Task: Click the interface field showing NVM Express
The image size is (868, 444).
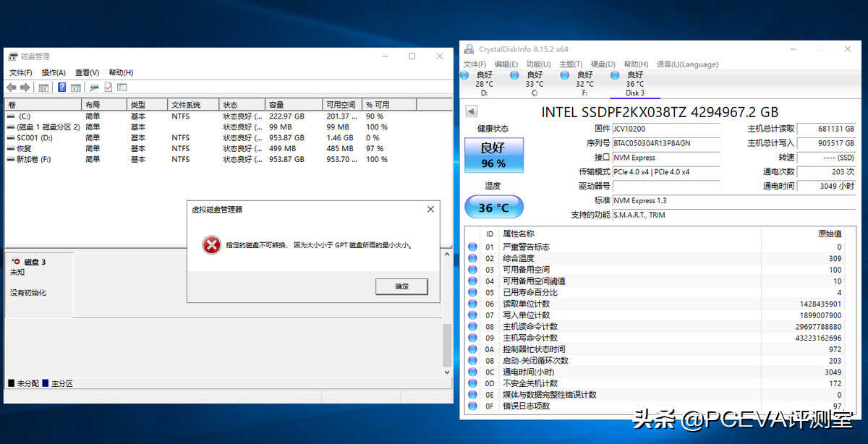Action: click(665, 158)
